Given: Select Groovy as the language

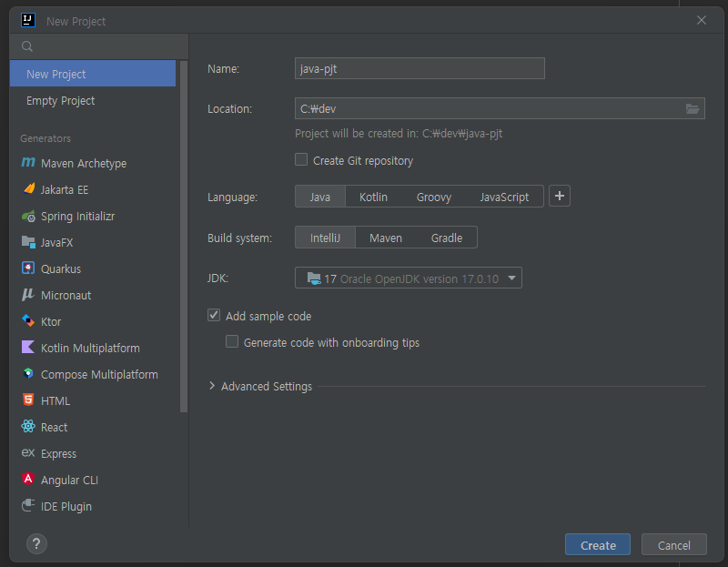Looking at the screenshot, I should (x=434, y=197).
